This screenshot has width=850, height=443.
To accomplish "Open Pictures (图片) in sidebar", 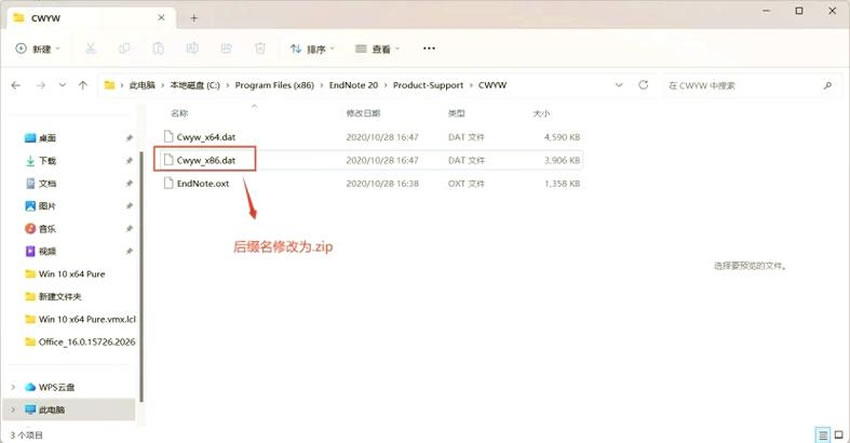I will point(47,206).
